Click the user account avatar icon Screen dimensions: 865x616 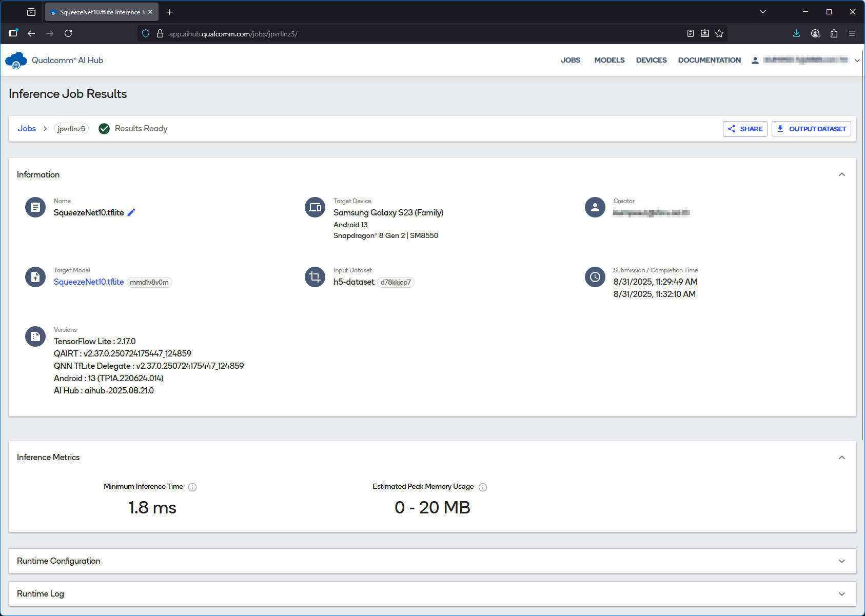click(755, 61)
